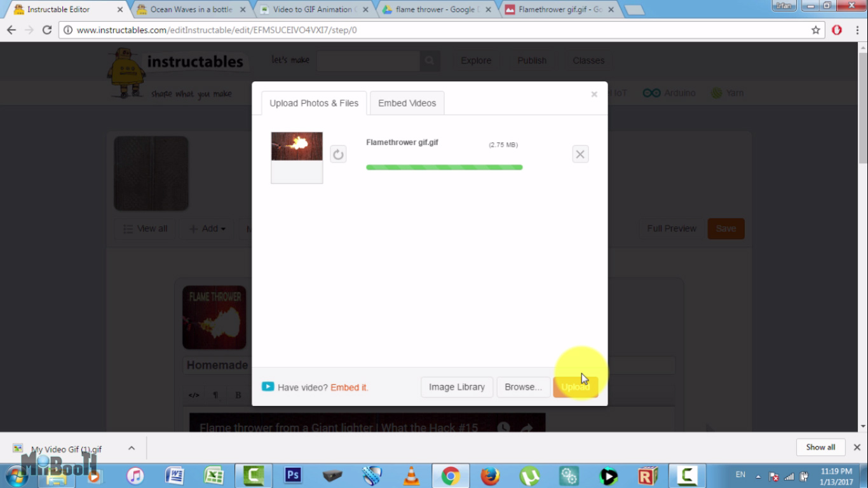Click the network icon in the system tray

(x=789, y=476)
